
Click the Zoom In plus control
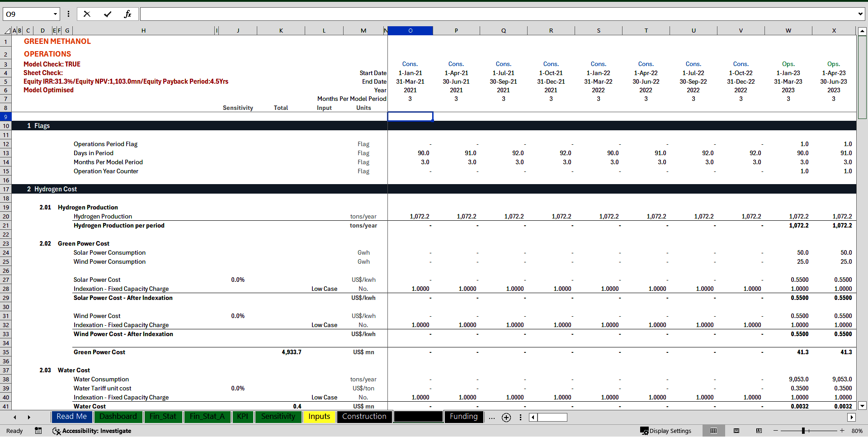(842, 431)
